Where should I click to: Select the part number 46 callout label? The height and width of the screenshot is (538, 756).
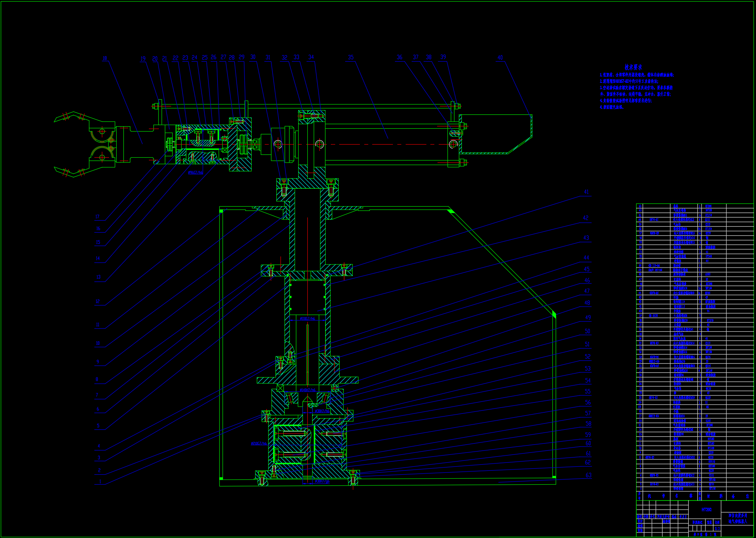[x=587, y=280]
